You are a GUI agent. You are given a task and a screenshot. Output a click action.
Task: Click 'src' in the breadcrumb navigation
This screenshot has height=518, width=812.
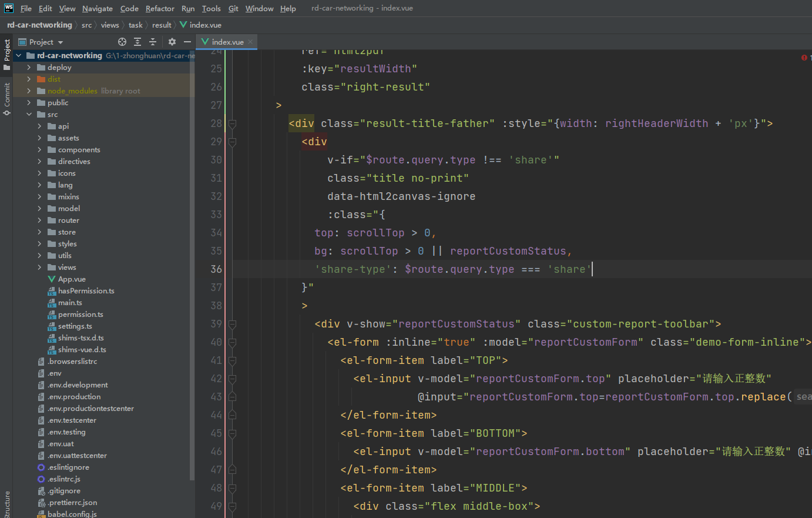coord(86,25)
